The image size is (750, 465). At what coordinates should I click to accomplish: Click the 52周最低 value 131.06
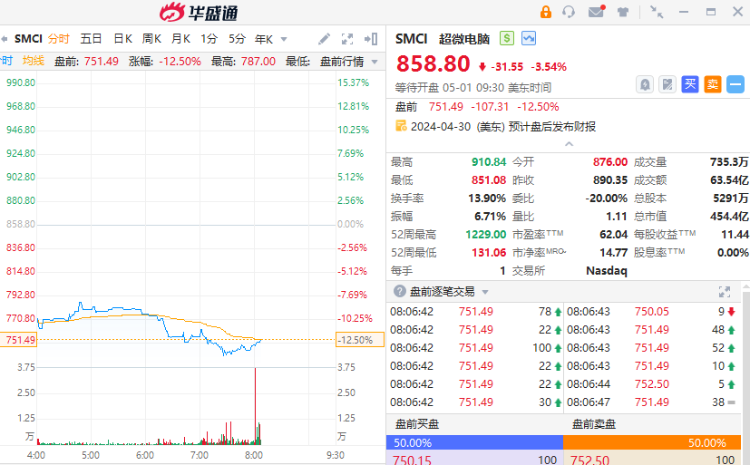click(x=488, y=253)
